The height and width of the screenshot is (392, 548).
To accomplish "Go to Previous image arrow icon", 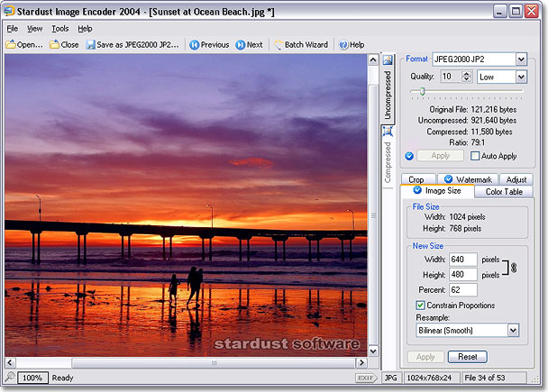I will (x=195, y=45).
